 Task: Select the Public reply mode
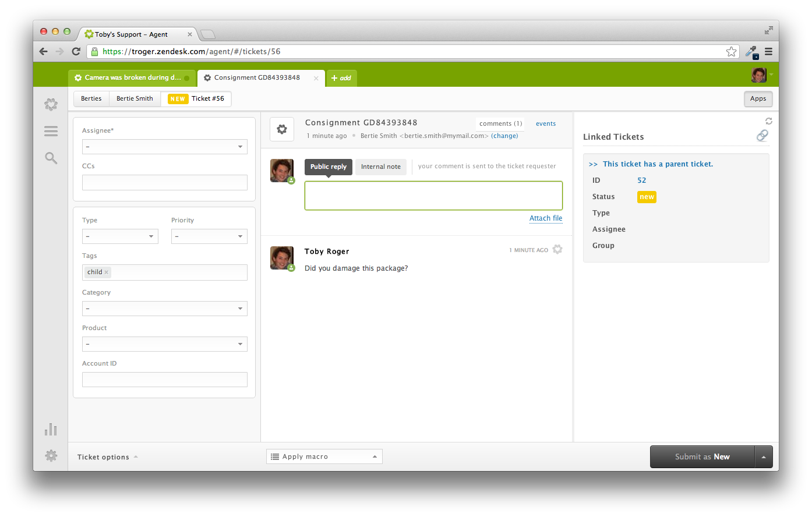[328, 167]
